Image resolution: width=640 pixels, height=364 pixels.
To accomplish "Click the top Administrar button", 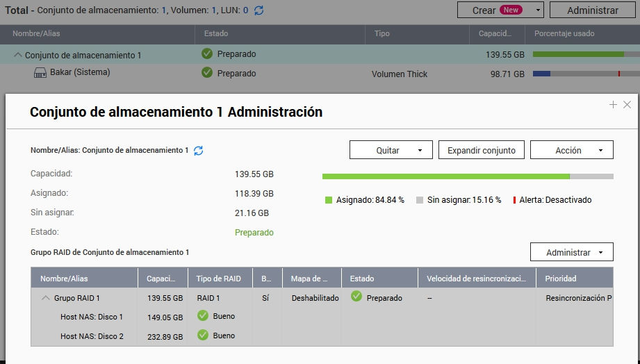I will click(x=592, y=10).
